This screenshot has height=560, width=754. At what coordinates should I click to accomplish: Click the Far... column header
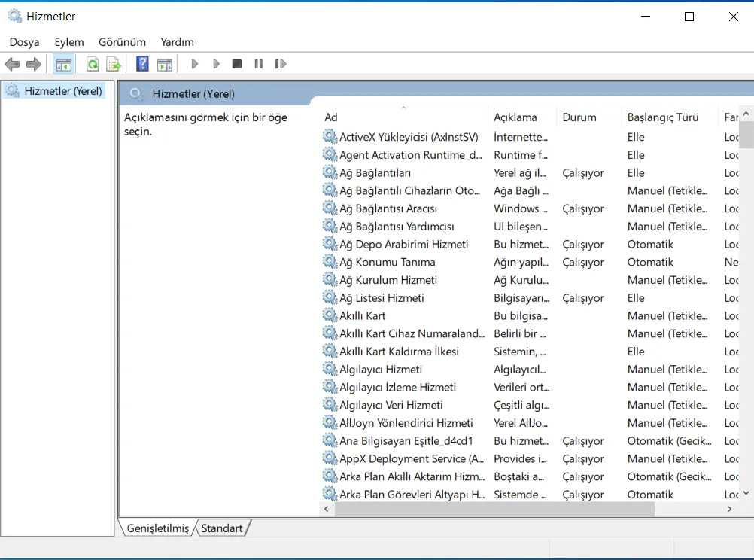pos(731,117)
